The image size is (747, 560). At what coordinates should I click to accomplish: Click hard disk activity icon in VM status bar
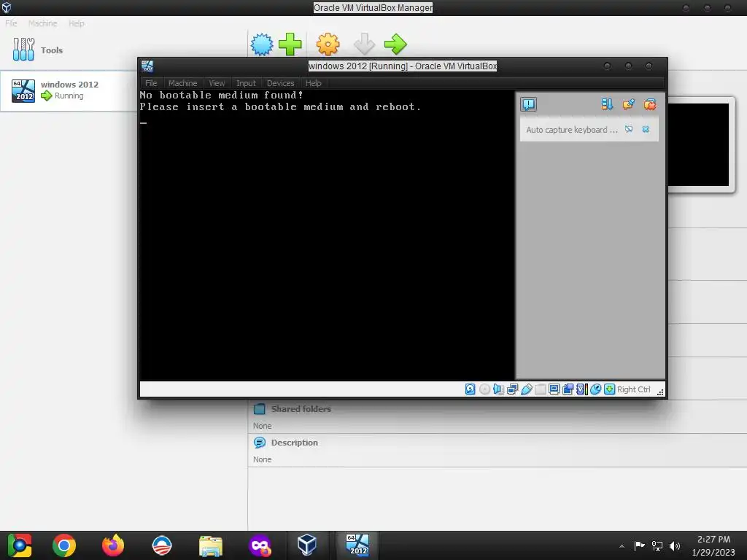click(471, 389)
